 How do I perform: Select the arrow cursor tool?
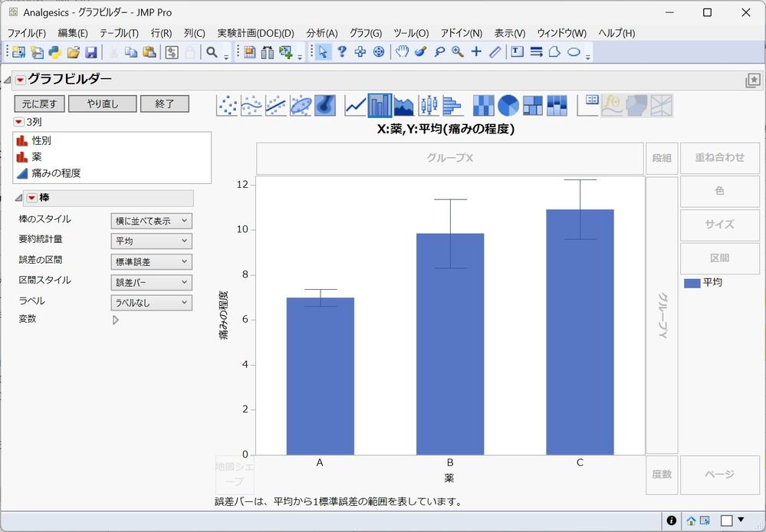pos(323,52)
